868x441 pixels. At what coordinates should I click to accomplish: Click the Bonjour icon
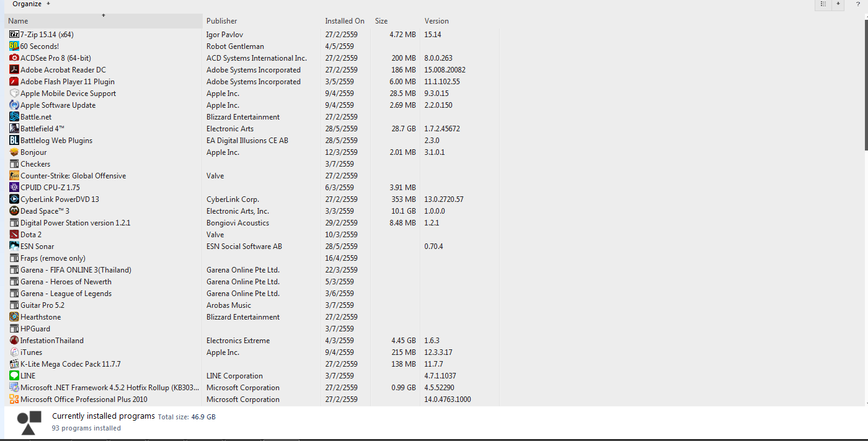(14, 152)
